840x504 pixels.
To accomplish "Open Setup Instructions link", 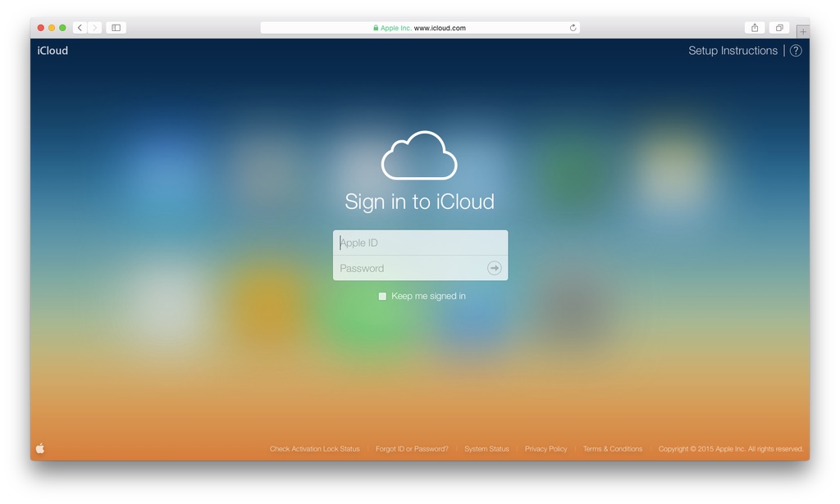I will click(733, 51).
